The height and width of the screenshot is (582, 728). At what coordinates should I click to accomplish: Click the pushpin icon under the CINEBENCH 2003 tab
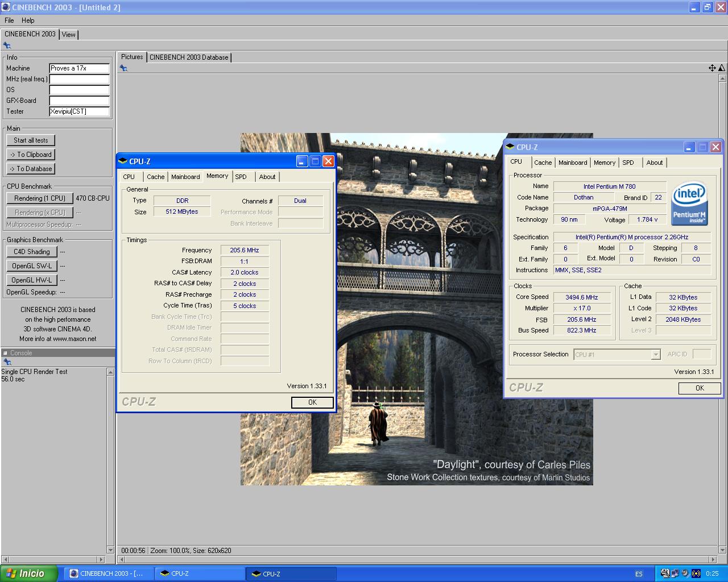(x=7, y=45)
